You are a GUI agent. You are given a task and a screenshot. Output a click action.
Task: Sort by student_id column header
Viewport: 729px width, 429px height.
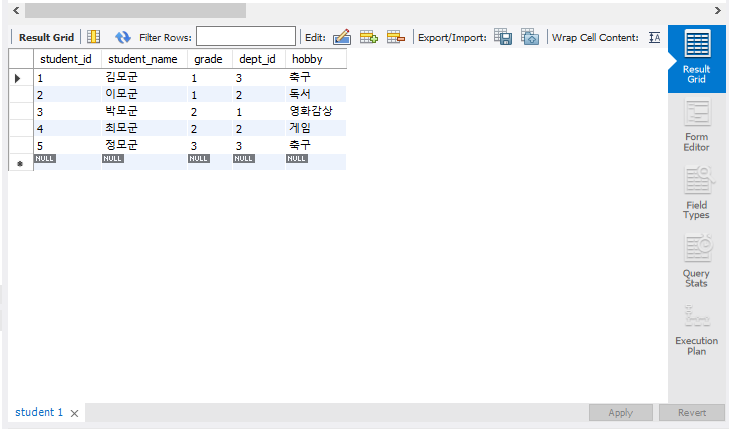pyautogui.click(x=67, y=59)
